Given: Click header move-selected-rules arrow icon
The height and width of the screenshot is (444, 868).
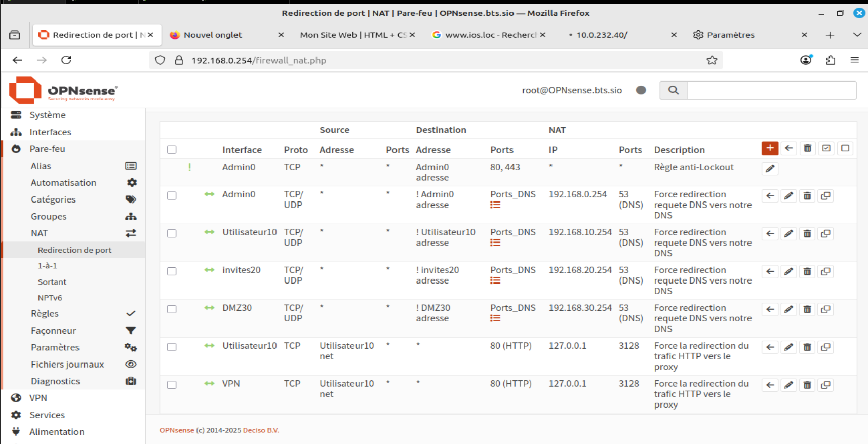Looking at the screenshot, I should click(x=788, y=148).
